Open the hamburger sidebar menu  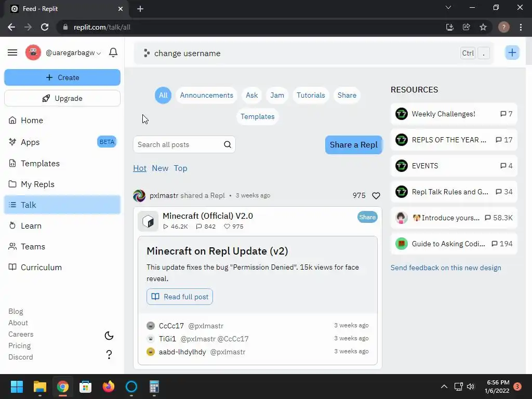12,52
